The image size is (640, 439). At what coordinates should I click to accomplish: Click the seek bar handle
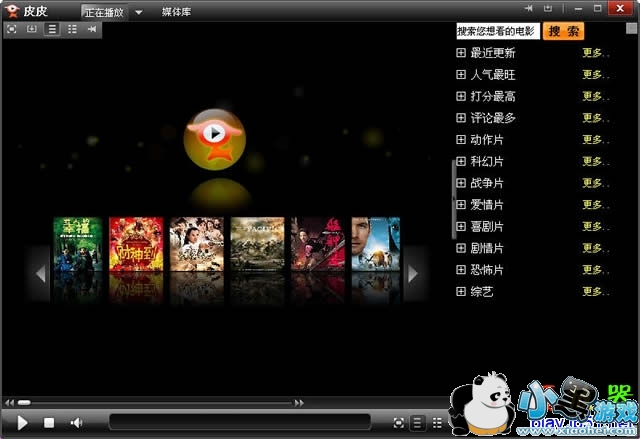24,403
